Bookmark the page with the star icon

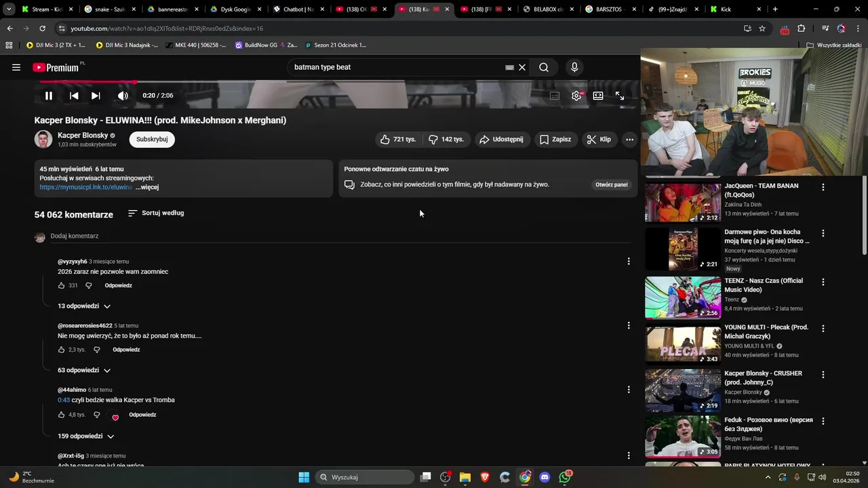pyautogui.click(x=762, y=28)
